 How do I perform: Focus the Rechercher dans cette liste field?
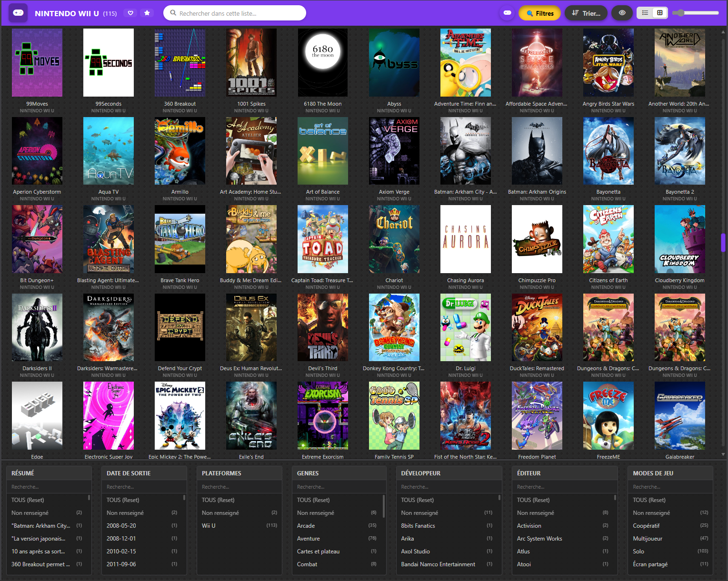235,13
